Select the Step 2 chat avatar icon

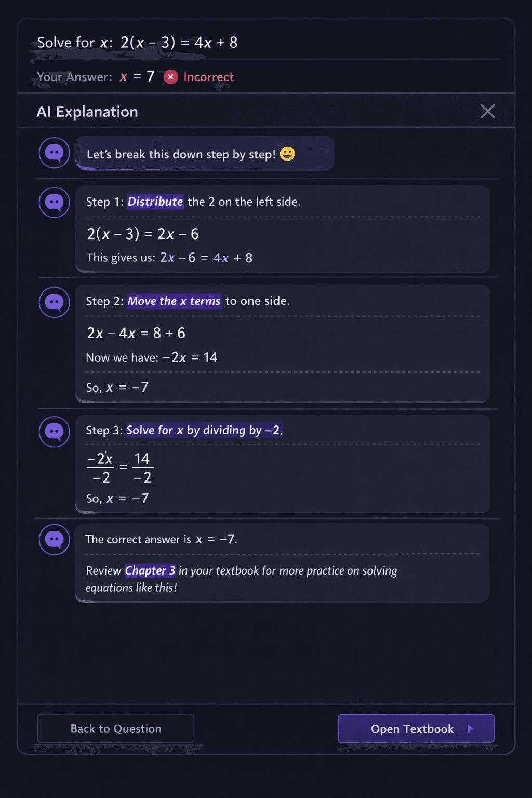(x=54, y=302)
